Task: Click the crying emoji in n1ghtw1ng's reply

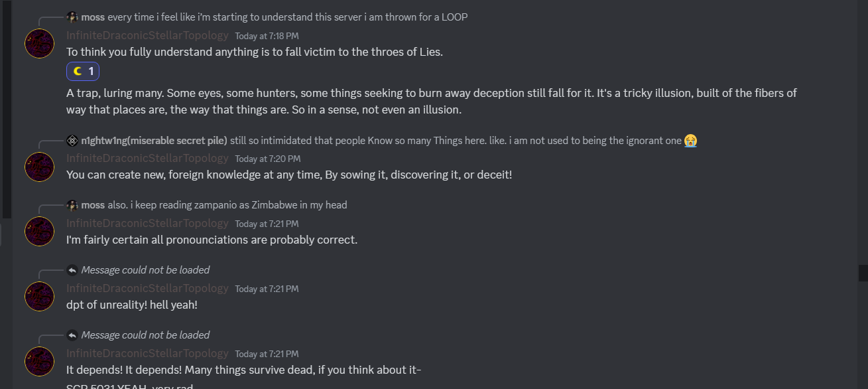Action: tap(691, 140)
